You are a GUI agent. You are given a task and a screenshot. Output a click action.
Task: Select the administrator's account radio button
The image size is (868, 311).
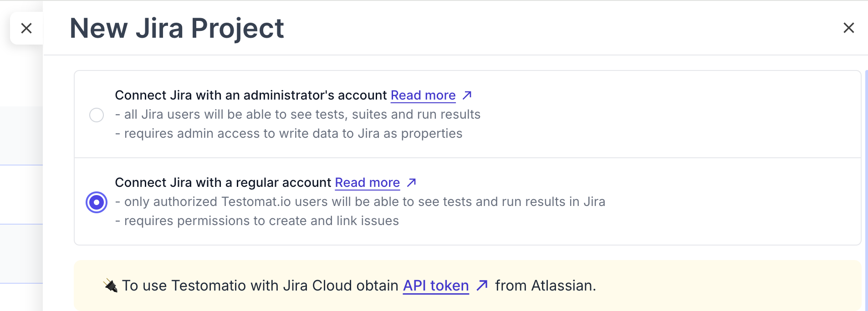click(97, 115)
